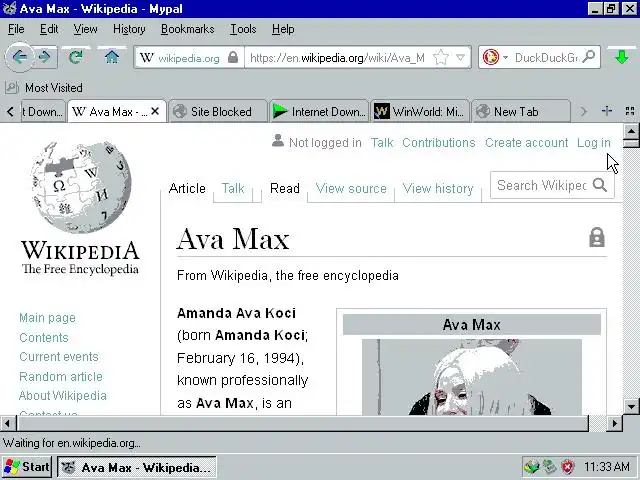Click the DuckDuckGo search input field

point(546,58)
